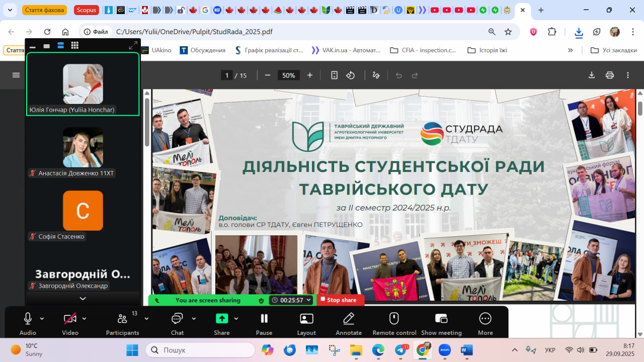Bookmark this page with the star icon
Image resolution: width=644 pixels, height=362 pixels.
508,32
